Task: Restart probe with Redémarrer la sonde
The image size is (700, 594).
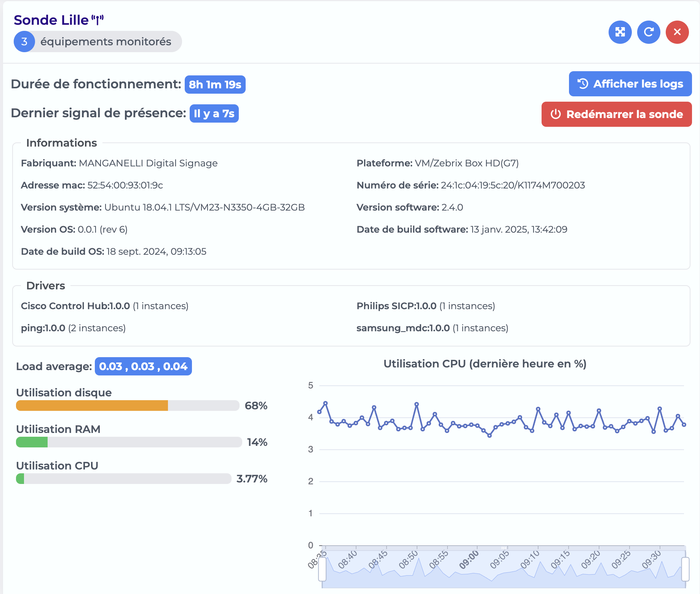Action: coord(617,114)
